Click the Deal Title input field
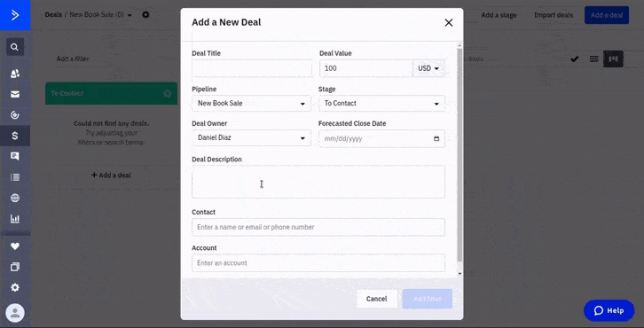 (252, 68)
